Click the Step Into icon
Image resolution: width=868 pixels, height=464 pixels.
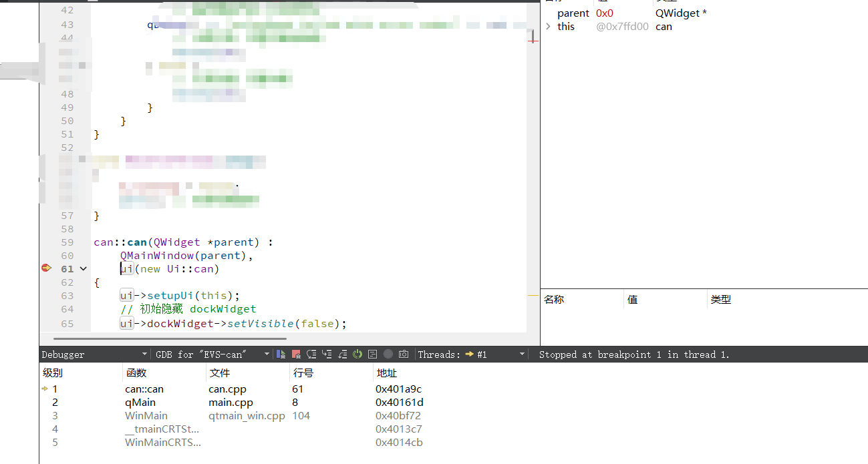327,355
